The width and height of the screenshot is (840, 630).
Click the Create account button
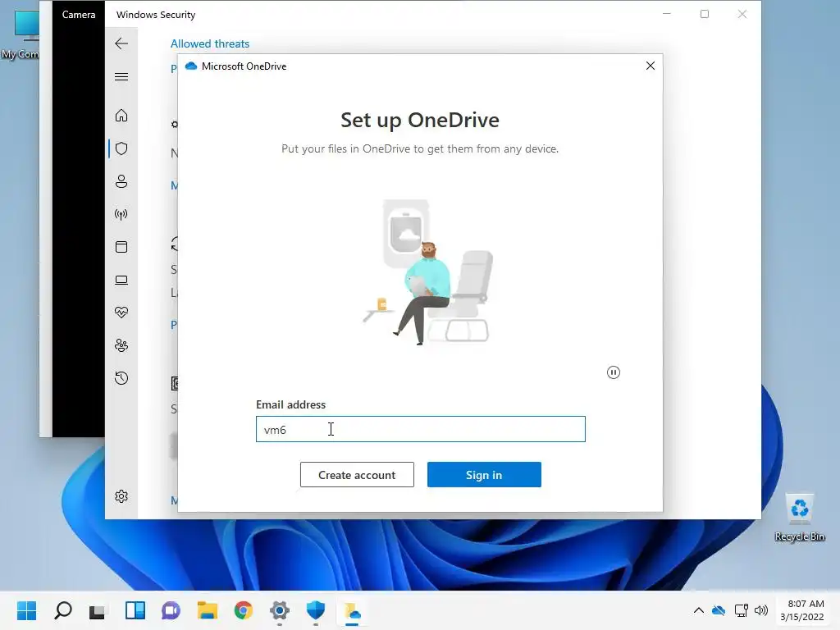point(357,475)
